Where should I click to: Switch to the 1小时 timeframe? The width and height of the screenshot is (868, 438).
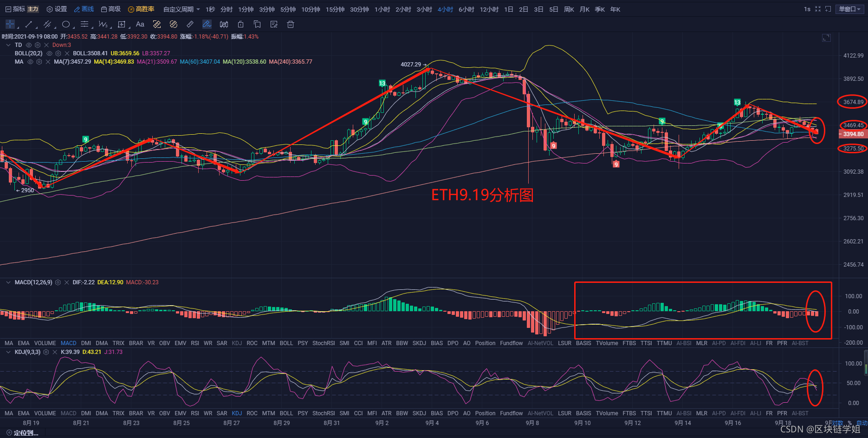click(x=382, y=9)
